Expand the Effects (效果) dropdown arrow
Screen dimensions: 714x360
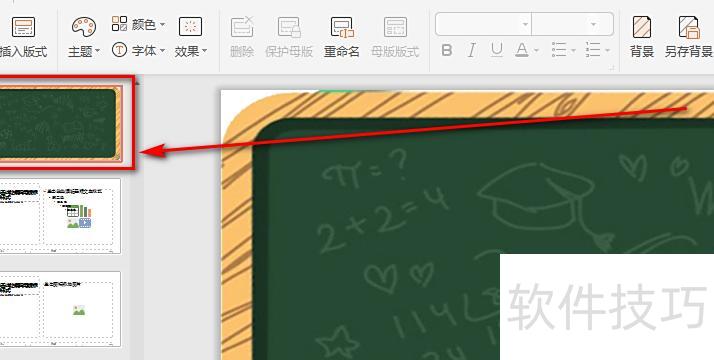pyautogui.click(x=204, y=51)
